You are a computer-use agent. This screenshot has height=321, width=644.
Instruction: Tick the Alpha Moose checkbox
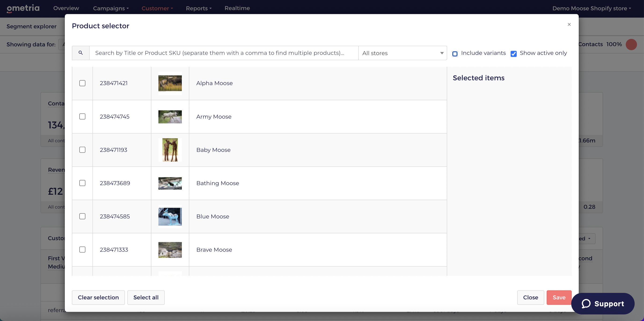[82, 83]
